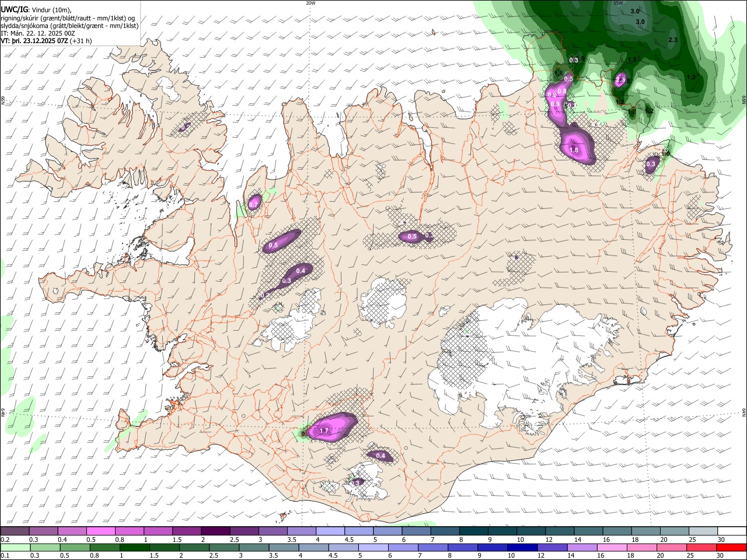Click the '1.7' snowfall value in south
The image size is (747, 560).
coord(325,431)
